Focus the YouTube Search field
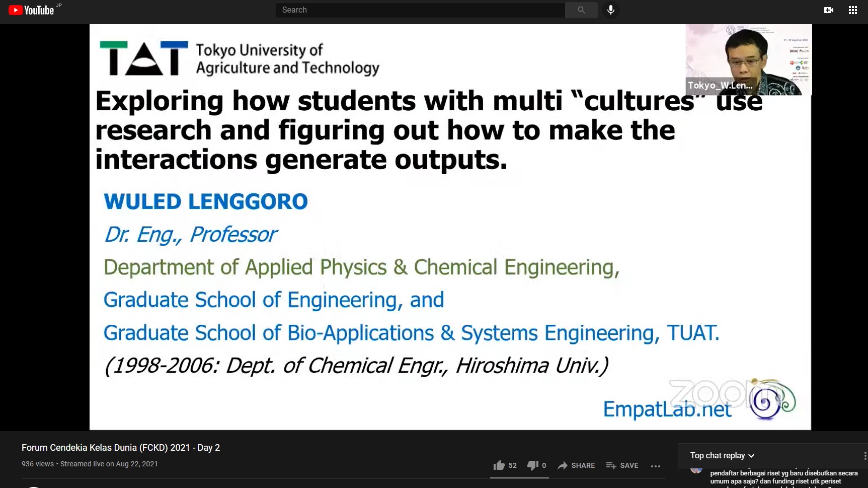 (420, 10)
